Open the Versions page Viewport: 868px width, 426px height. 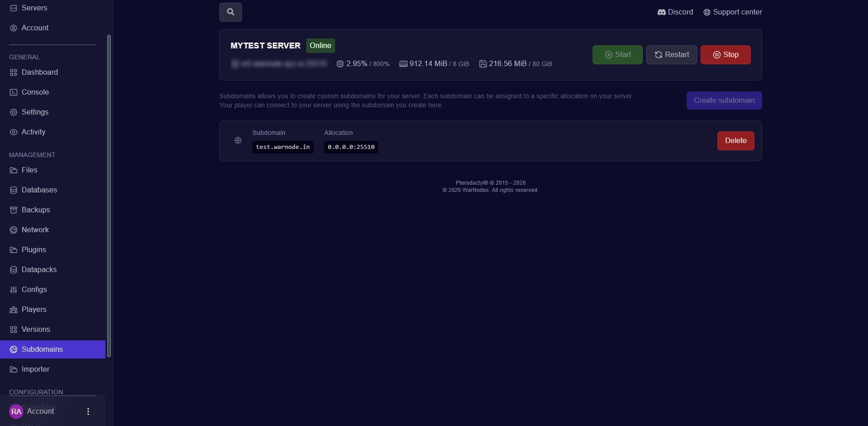pos(52,330)
